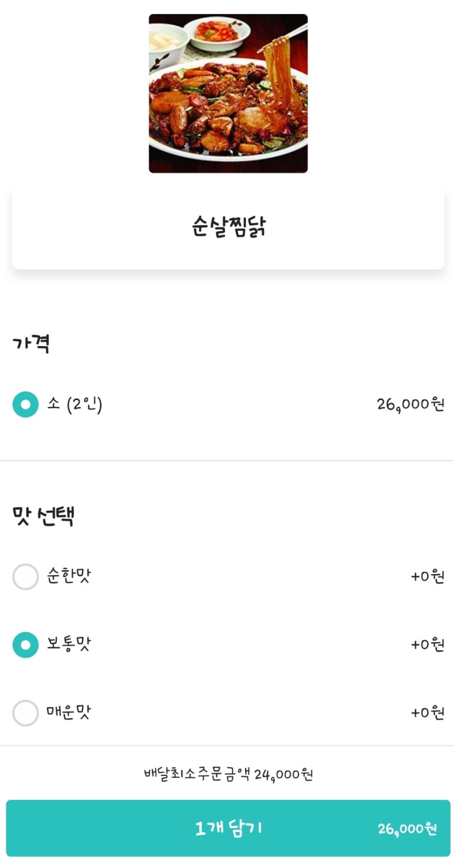Click the 순한맛 option label
This screenshot has width=453, height=868.
point(69,577)
